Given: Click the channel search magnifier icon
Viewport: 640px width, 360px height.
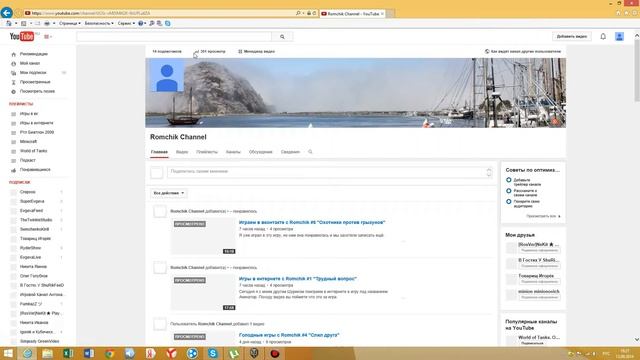Looking at the screenshot, I should [x=310, y=152].
